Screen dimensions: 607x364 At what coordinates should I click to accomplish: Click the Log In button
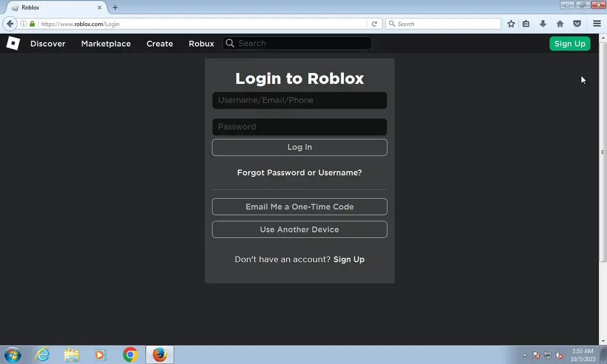click(300, 147)
